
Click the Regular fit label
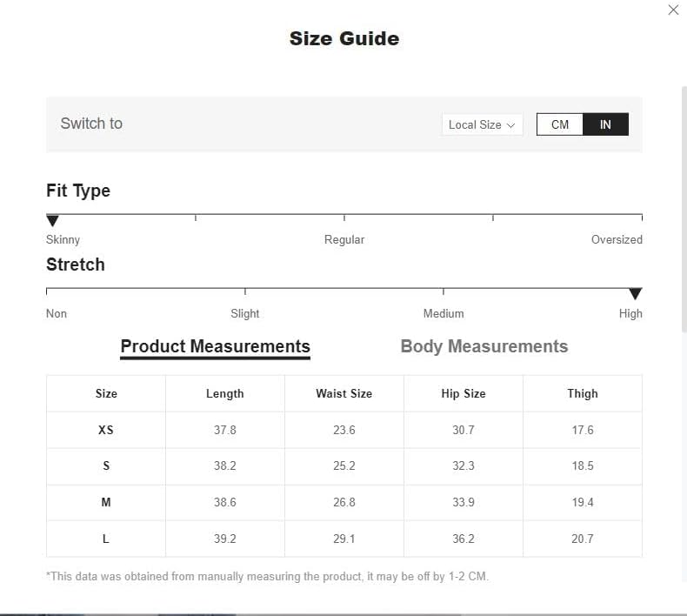pos(344,240)
